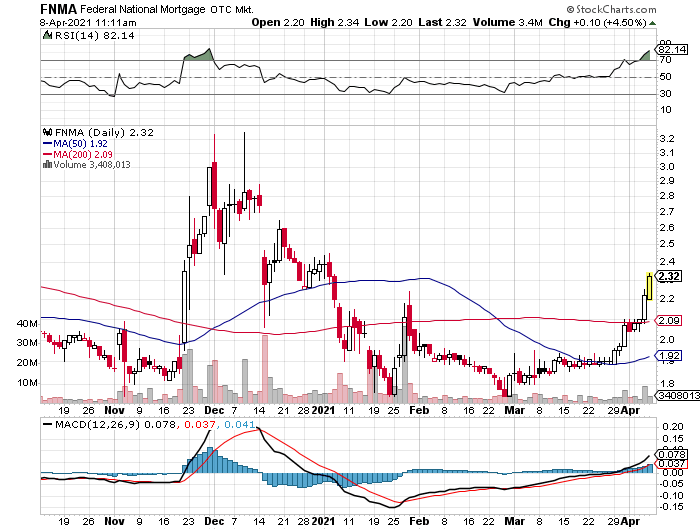Click the 8-Apr-2021 11:11am timestamp

88,23
